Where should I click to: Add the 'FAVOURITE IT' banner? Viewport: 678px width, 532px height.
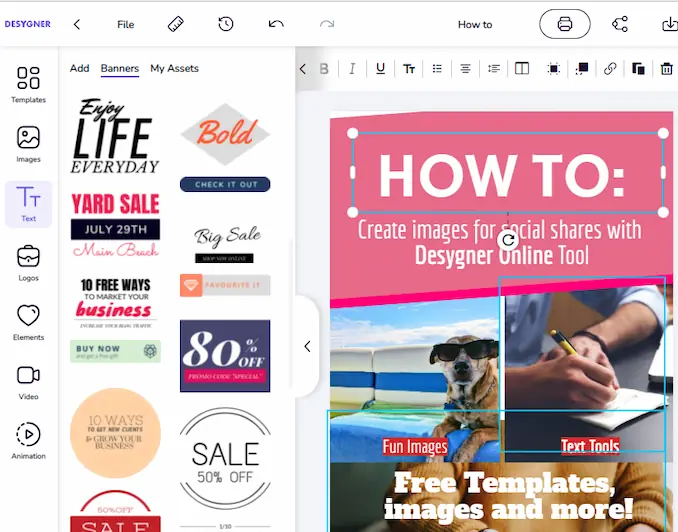(x=225, y=285)
